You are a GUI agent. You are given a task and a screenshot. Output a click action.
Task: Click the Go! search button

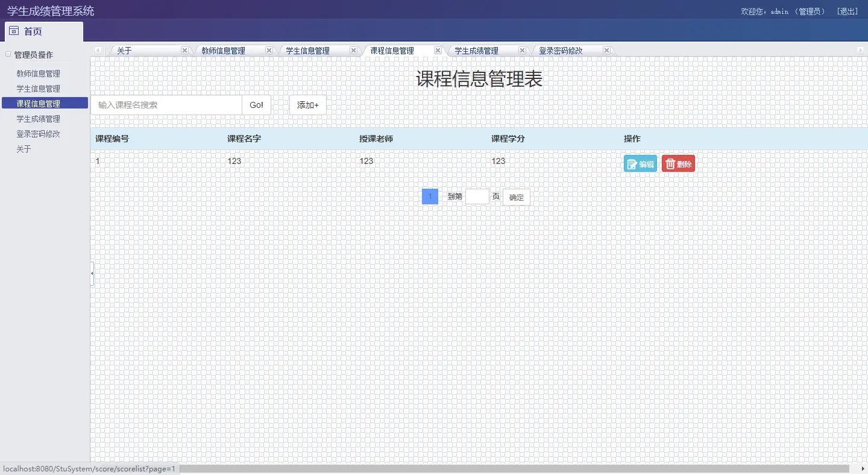pos(256,105)
